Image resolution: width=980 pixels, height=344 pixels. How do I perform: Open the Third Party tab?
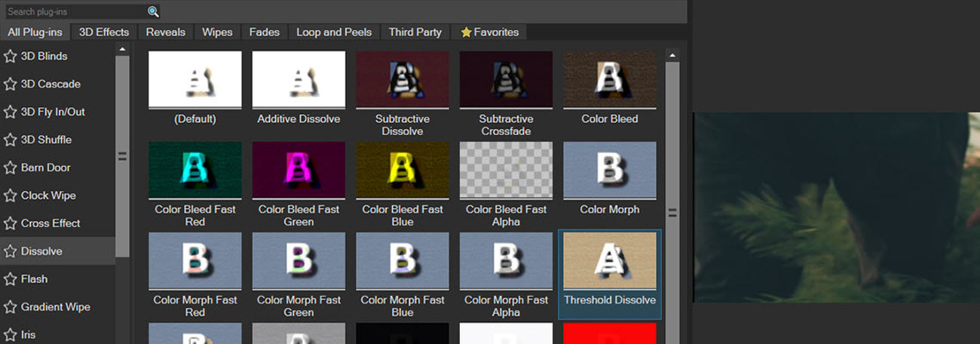pyautogui.click(x=415, y=32)
